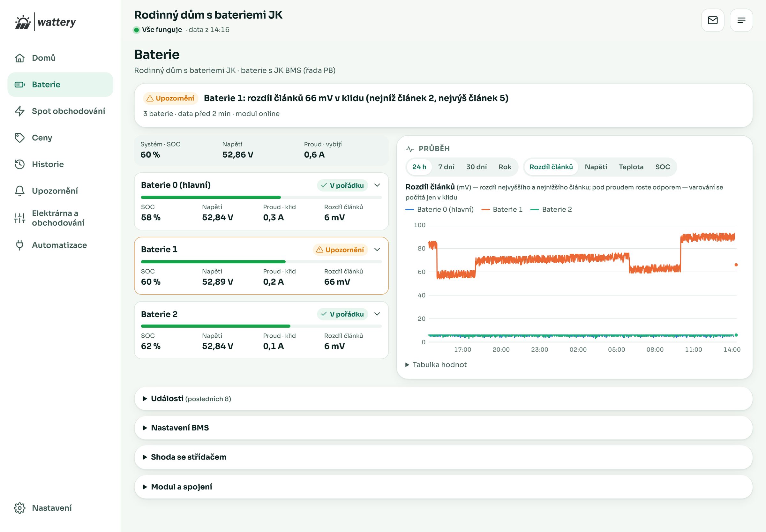Image resolution: width=766 pixels, height=532 pixels.
Task: Select the 7 dní time range
Action: [446, 167]
